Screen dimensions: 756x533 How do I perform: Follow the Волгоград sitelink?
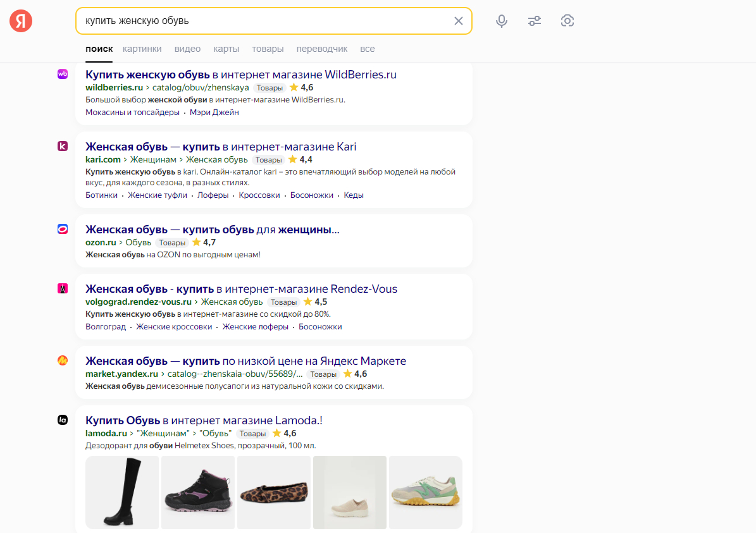tap(106, 327)
